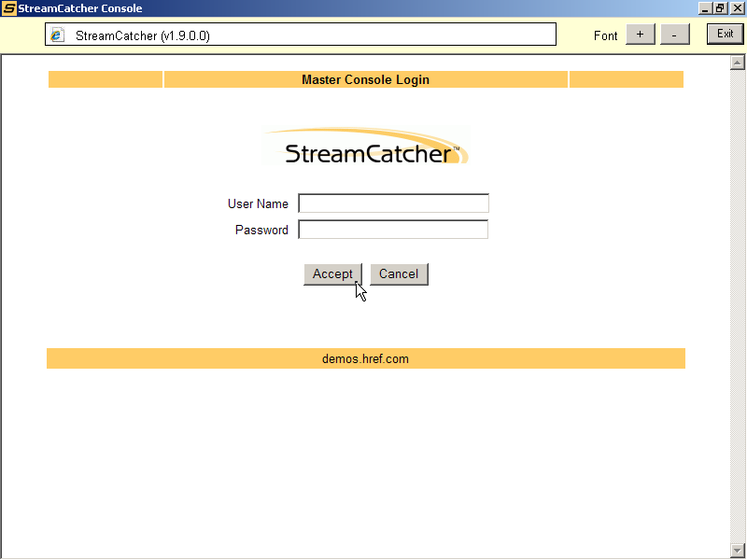
Task: Click the scrollbar up arrow
Action: [x=737, y=63]
